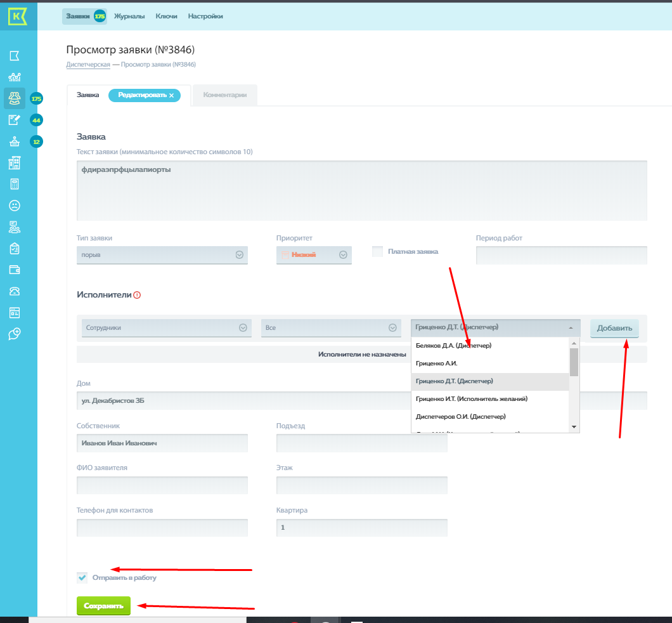Open the Настройки top menu
672x623 pixels.
click(205, 16)
